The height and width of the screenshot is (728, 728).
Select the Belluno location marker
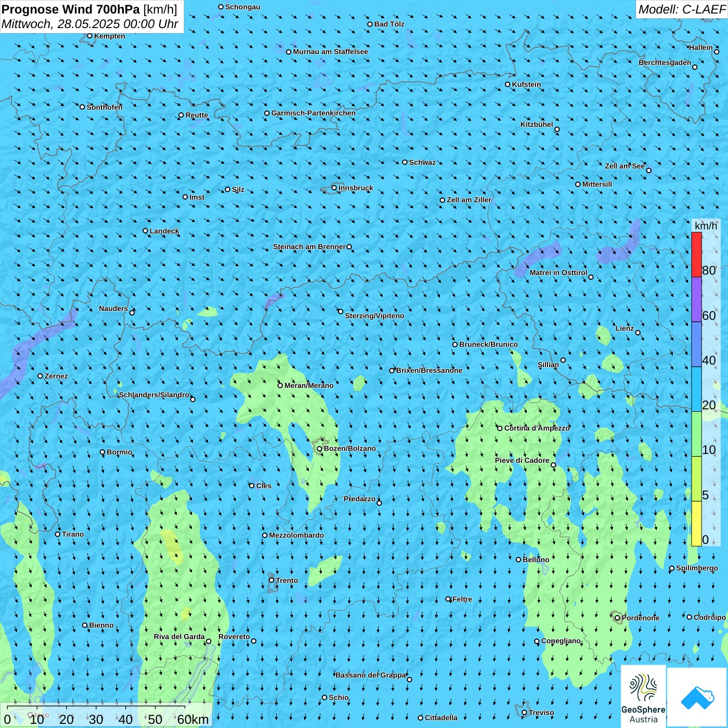(518, 560)
